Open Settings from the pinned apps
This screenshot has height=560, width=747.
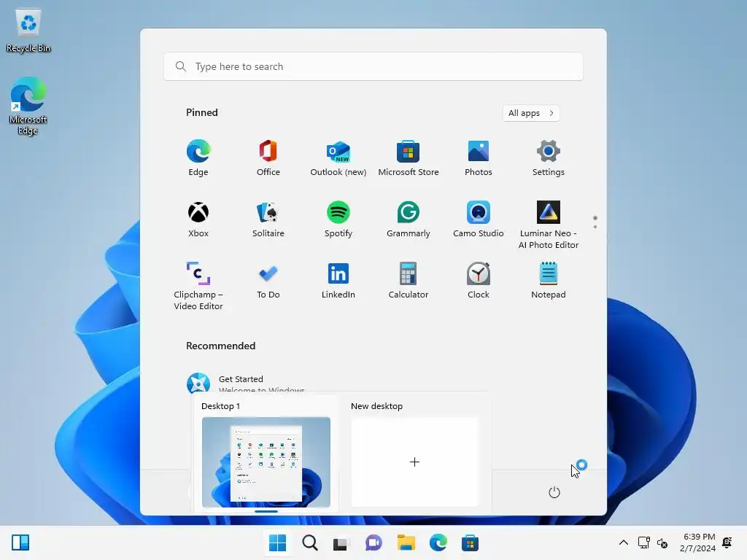coord(549,158)
